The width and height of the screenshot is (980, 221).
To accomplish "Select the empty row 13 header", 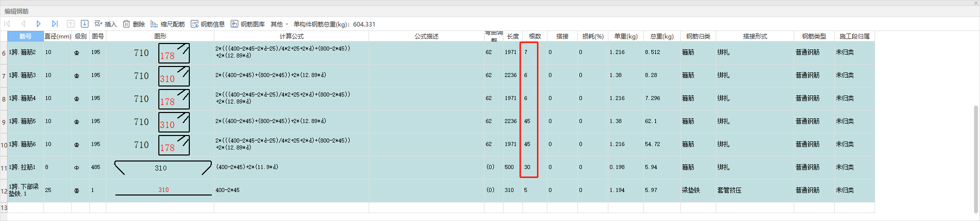I will coord(3,207).
